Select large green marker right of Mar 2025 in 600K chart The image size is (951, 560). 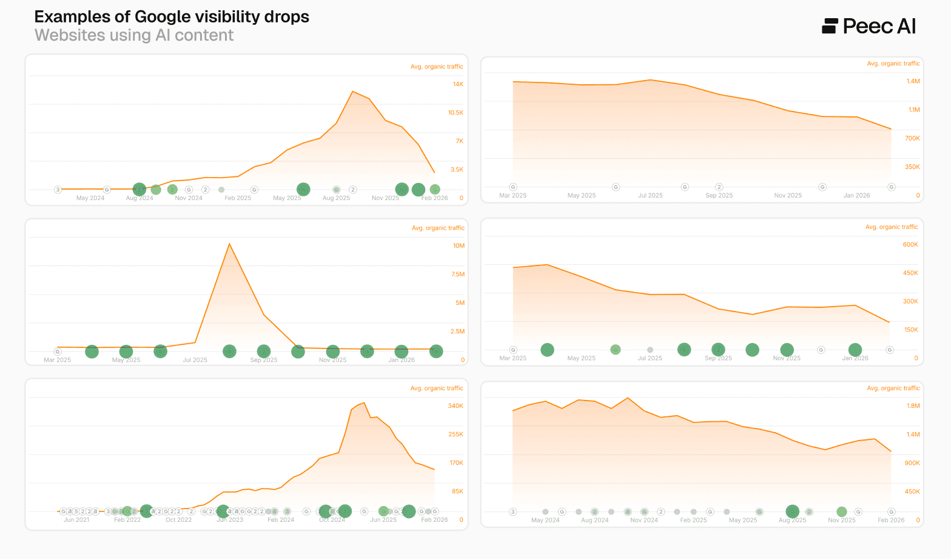547,350
